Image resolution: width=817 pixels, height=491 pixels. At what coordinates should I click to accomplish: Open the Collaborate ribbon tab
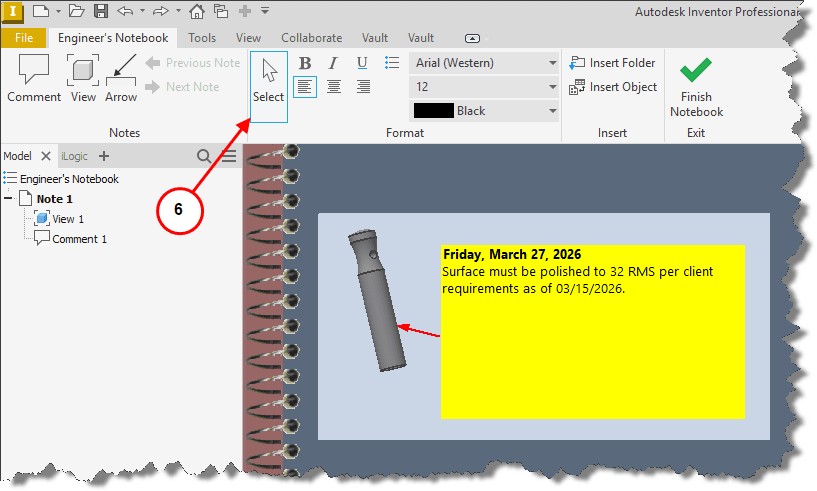click(312, 38)
